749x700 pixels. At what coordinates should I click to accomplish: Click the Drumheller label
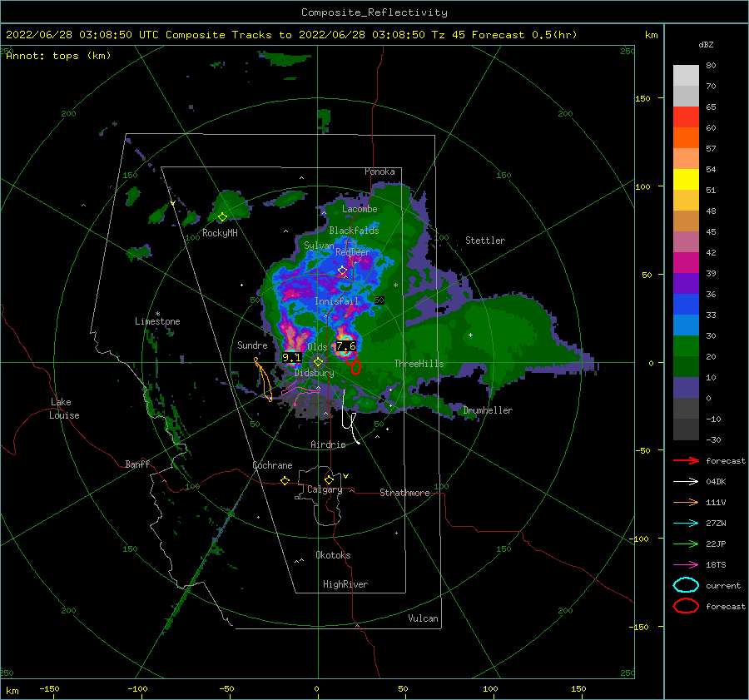click(x=488, y=410)
